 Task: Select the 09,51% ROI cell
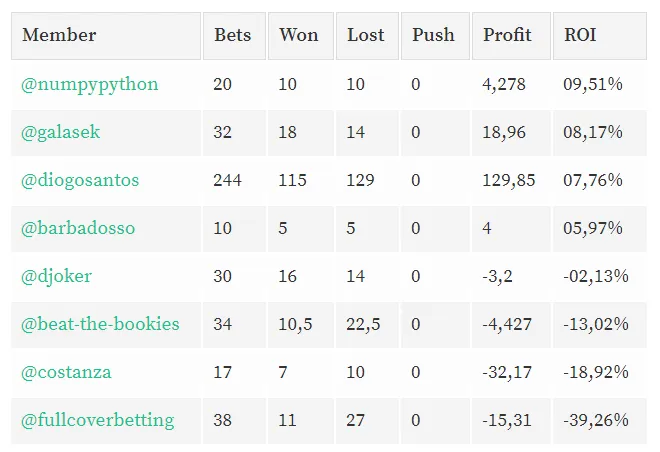[600, 85]
